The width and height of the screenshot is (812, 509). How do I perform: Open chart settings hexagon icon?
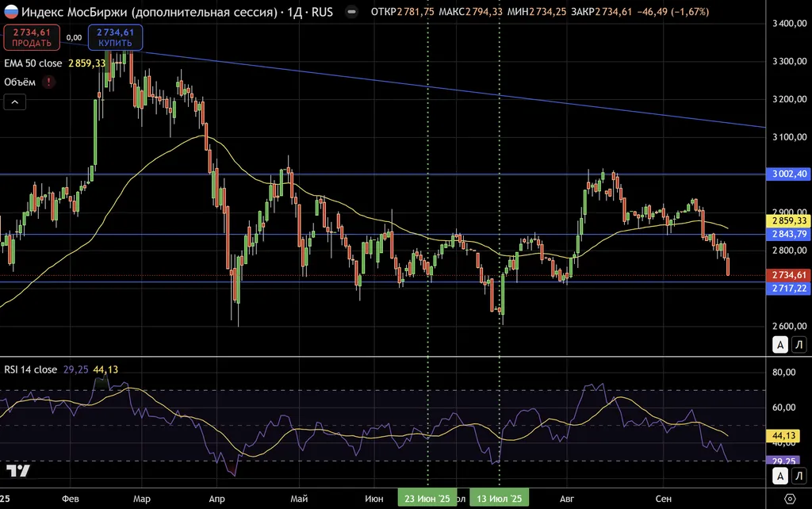pyautogui.click(x=789, y=498)
